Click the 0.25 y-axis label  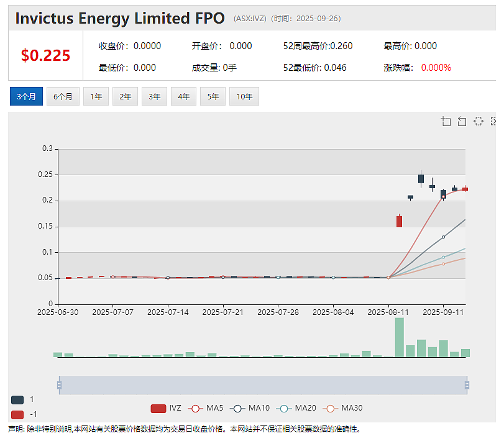click(x=45, y=175)
